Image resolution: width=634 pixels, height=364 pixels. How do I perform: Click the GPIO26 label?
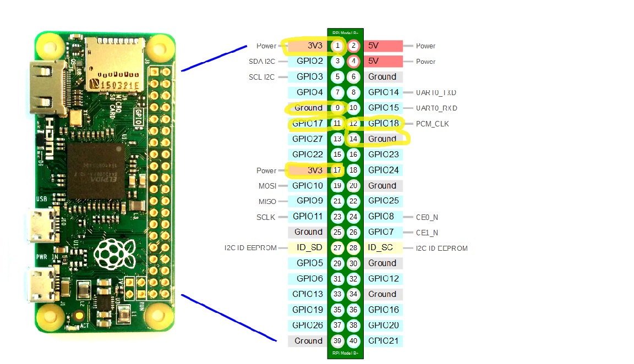pos(307,325)
